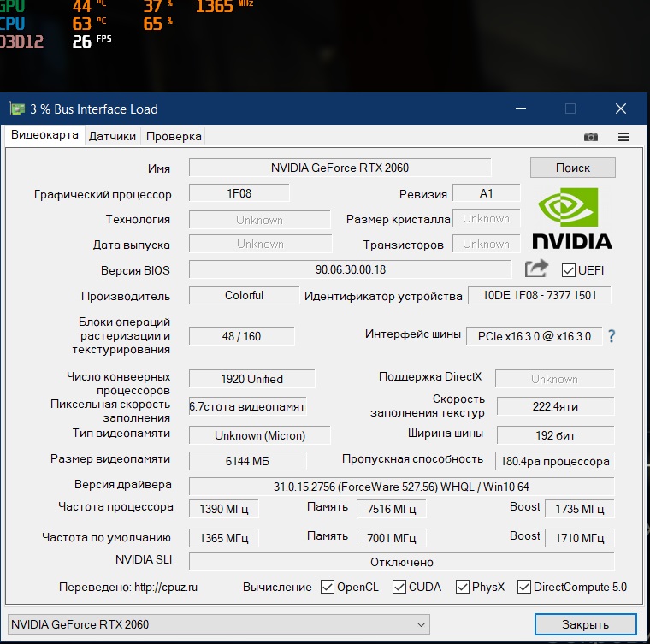
Task: Click the Транзисторов Unknown field
Action: tap(487, 244)
